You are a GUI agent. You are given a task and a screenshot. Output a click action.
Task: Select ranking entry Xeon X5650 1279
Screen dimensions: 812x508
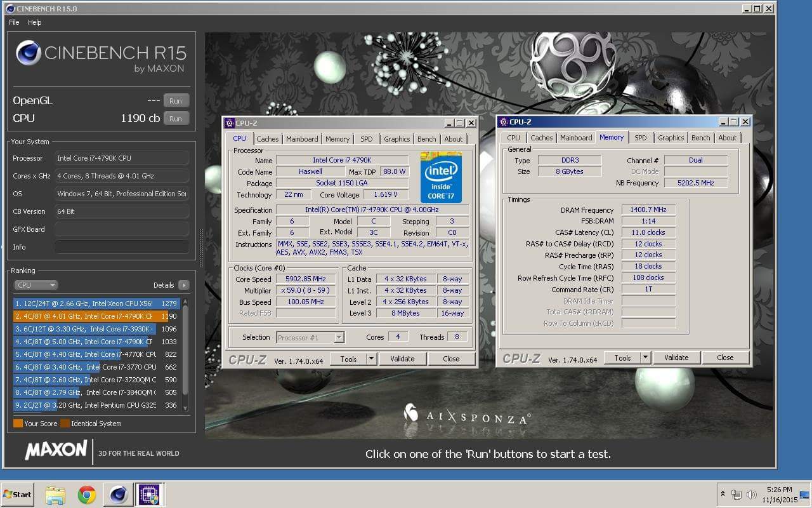pyautogui.click(x=96, y=304)
